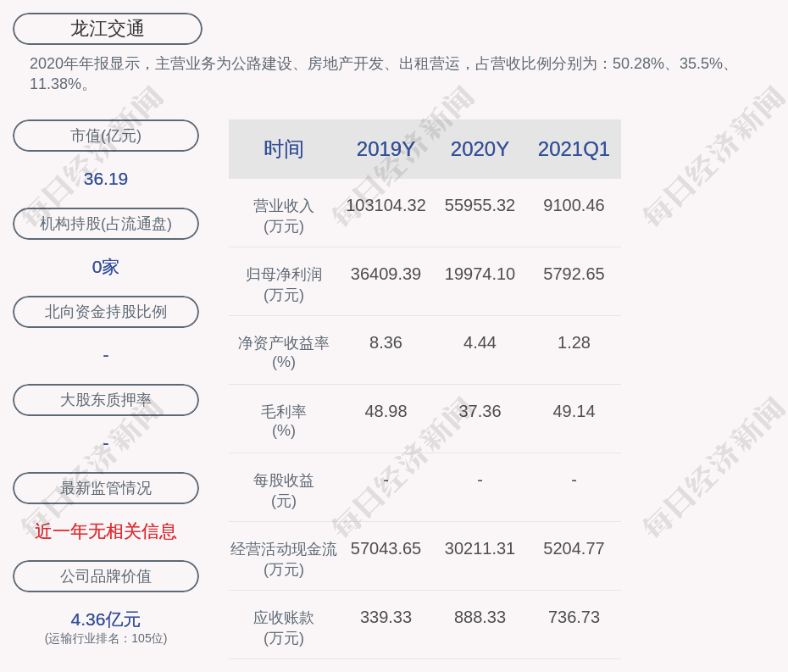The width and height of the screenshot is (788, 672).
Task: Select net profit value 5792.65
Action: tap(574, 274)
